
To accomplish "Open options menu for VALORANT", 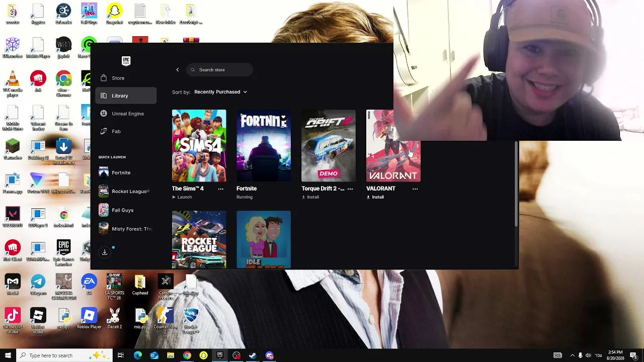I will point(415,189).
